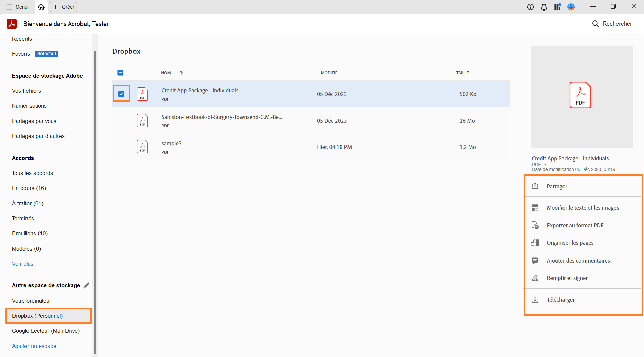Uncheck the Credit App Package checkbox
The height and width of the screenshot is (357, 644).
(x=121, y=94)
